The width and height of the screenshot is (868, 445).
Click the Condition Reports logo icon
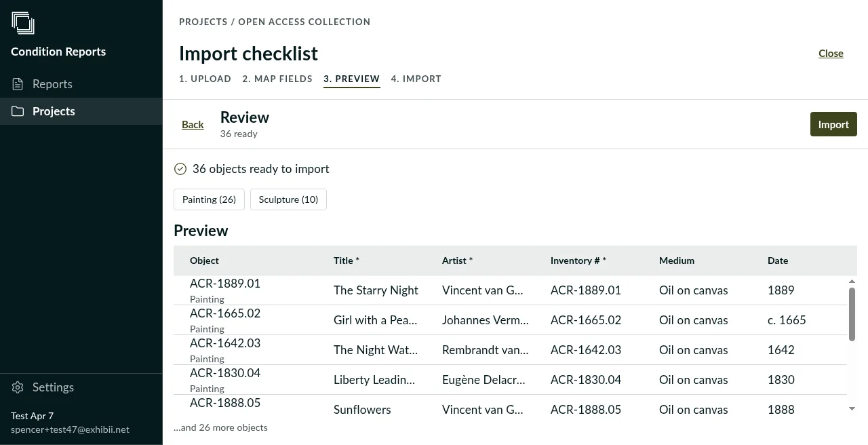tap(23, 23)
